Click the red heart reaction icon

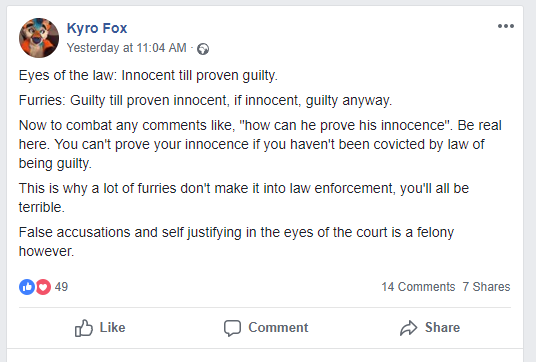tap(43, 287)
